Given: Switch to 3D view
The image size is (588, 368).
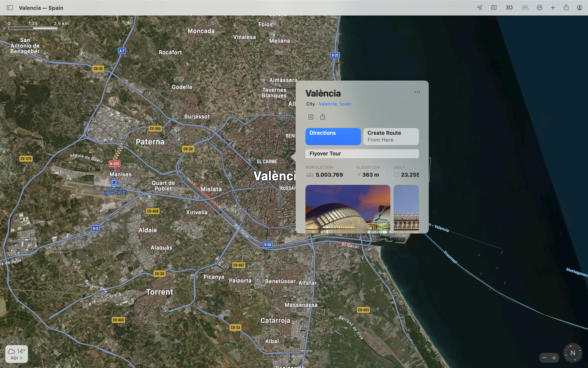Looking at the screenshot, I should point(509,8).
